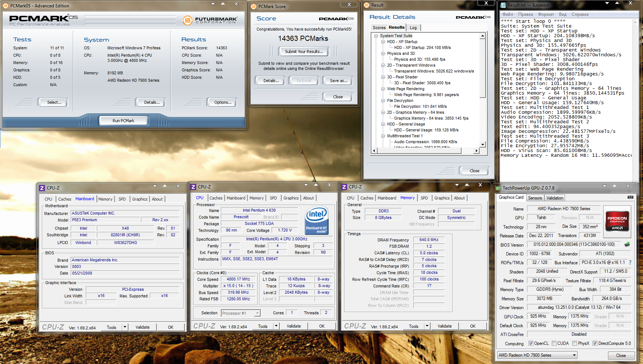Open the Caches tab in CPU-Z CPU window
643x364 pixels.
pos(216,198)
